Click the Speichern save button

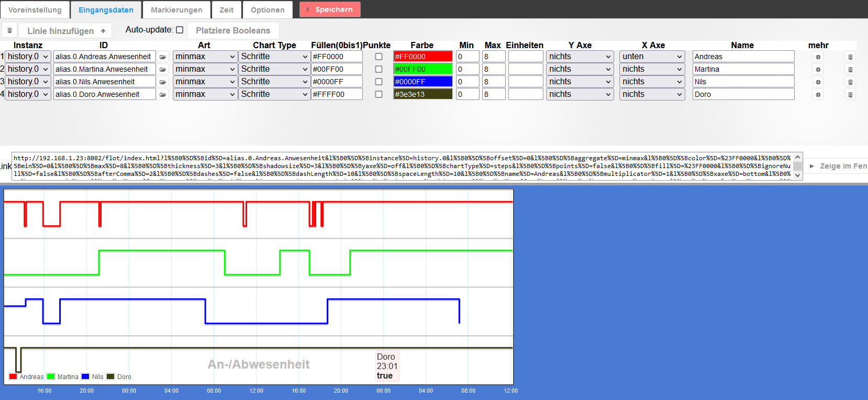tap(330, 9)
